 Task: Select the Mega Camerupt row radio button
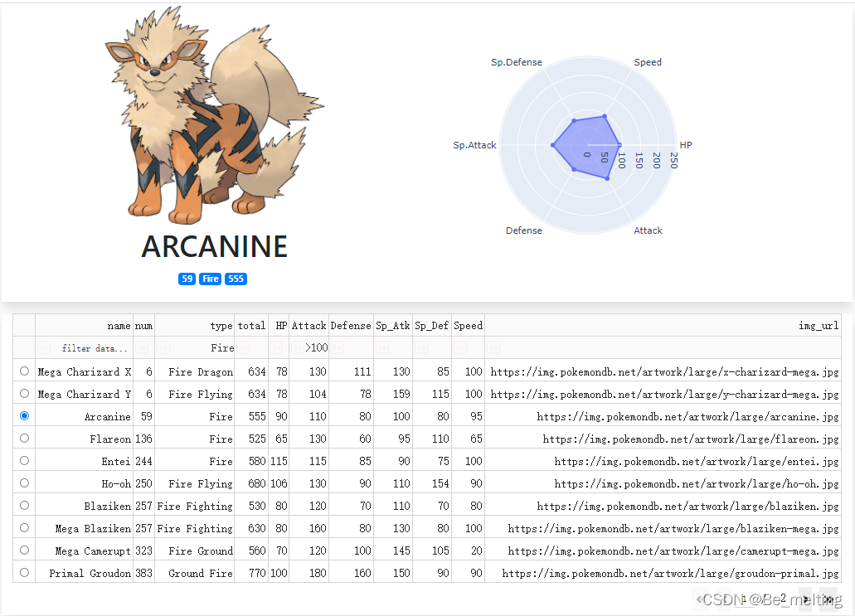[x=24, y=550]
